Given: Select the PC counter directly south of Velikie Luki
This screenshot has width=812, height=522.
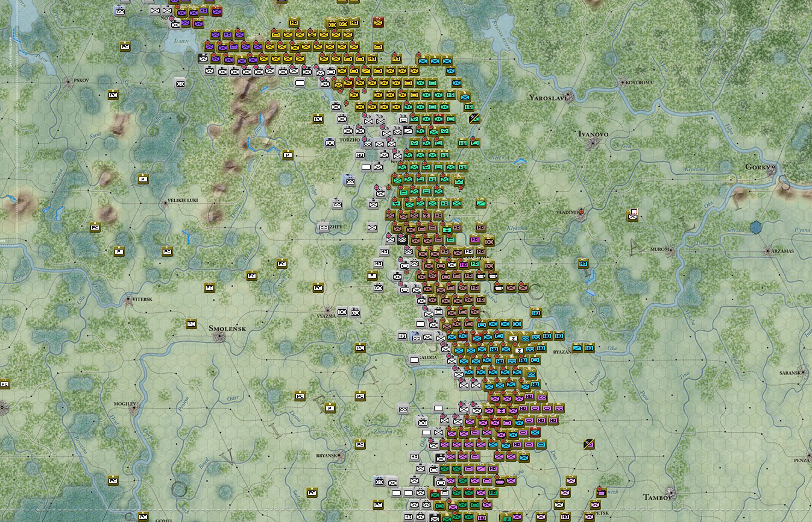Looking at the screenshot, I should 167,251.
